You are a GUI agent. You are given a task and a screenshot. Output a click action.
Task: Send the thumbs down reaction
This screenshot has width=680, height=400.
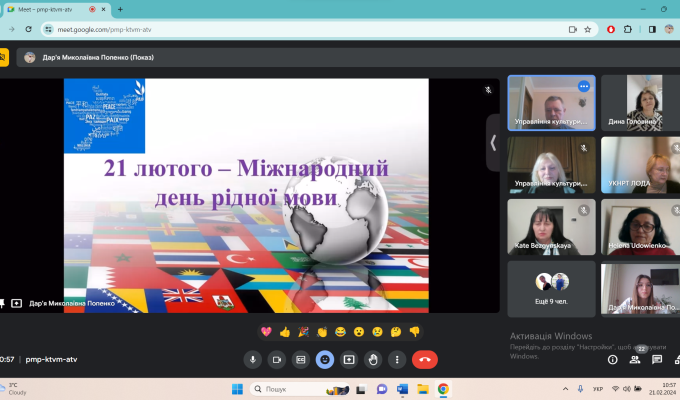pyautogui.click(x=414, y=331)
